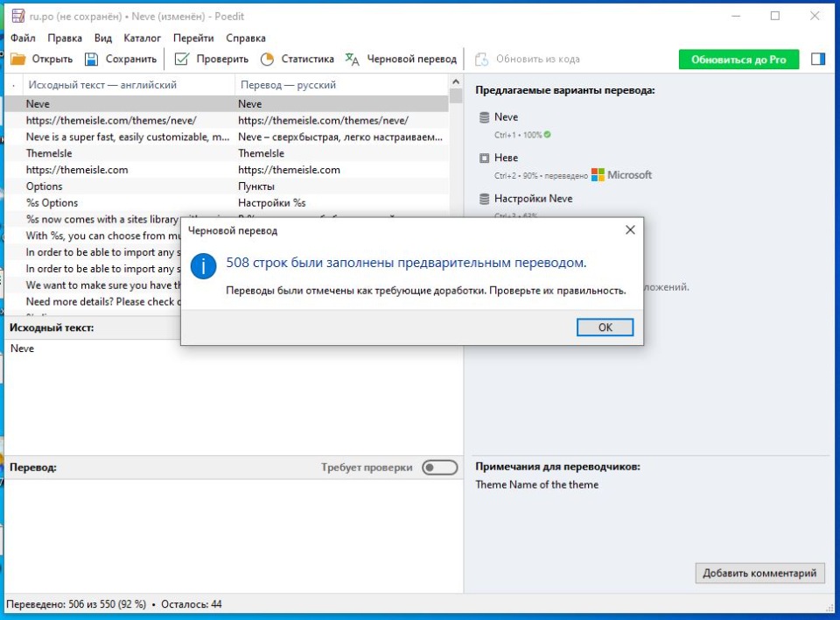Click the 'Добавить комментарий' button
Image resolution: width=840 pixels, height=620 pixels.
tap(760, 574)
